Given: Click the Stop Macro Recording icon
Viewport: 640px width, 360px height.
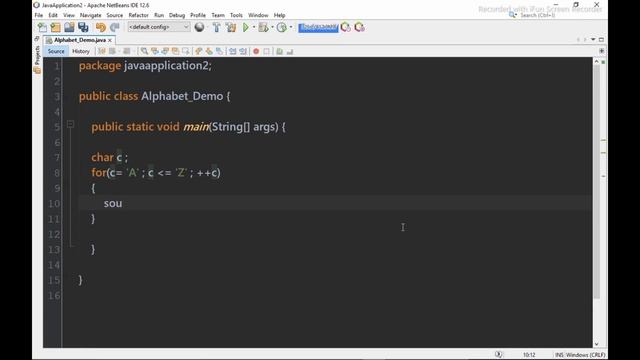Looking at the screenshot, I should 267,51.
